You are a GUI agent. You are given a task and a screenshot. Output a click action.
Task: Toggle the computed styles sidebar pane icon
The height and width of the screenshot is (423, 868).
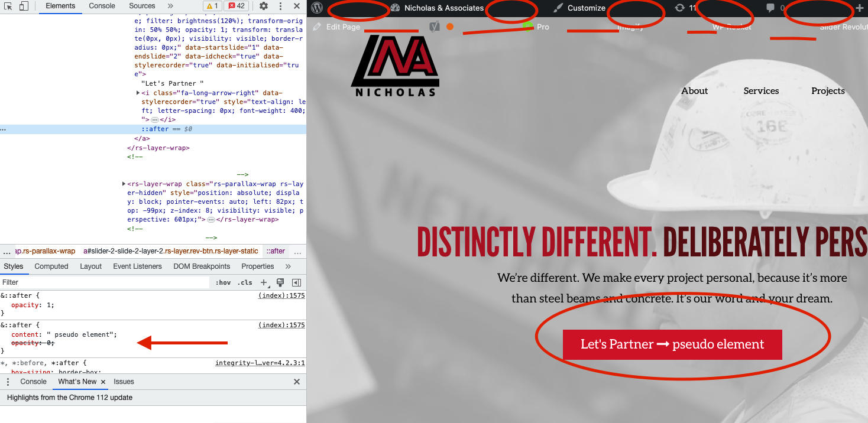click(297, 282)
